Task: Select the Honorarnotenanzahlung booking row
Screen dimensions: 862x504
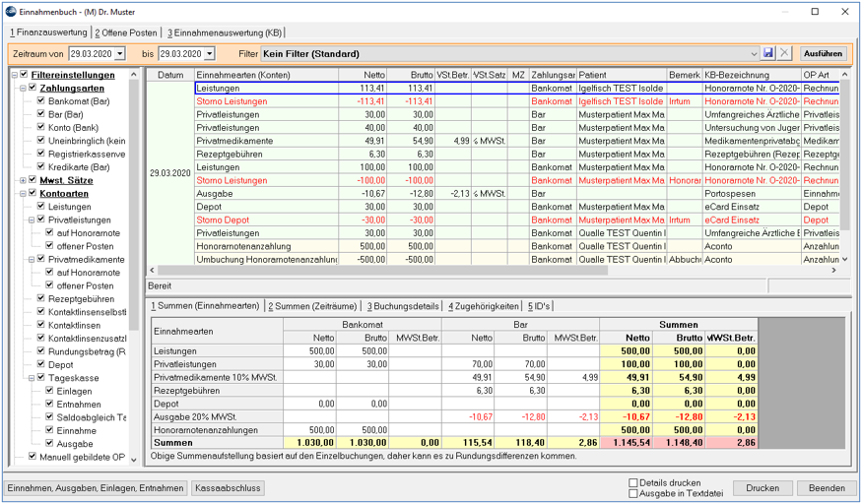Action: pyautogui.click(x=517, y=246)
